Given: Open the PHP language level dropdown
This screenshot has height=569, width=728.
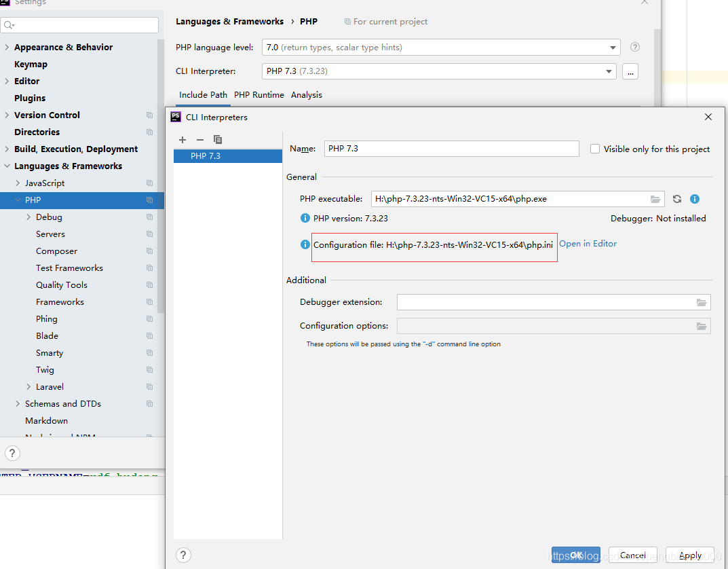Looking at the screenshot, I should point(613,47).
